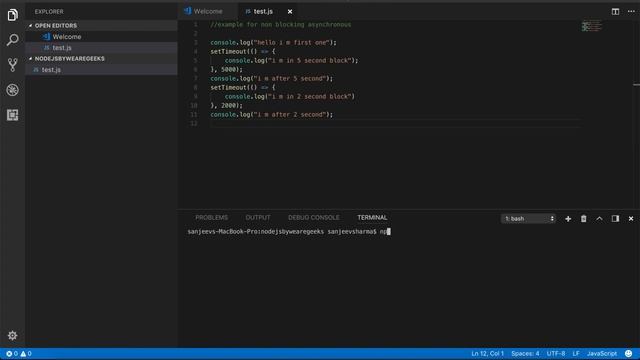This screenshot has width=640, height=360.
Task: Open the Search view icon
Action: click(x=12, y=40)
